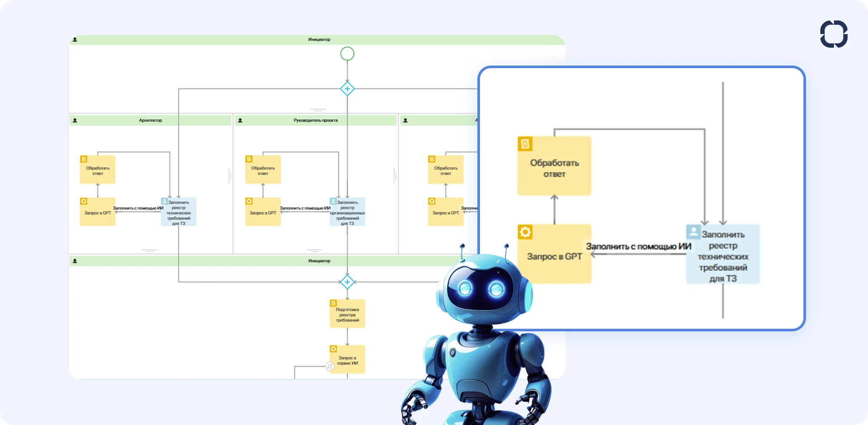
Task: Click boundary event icon on Запрос в сервис ИИ
Action: (330, 366)
